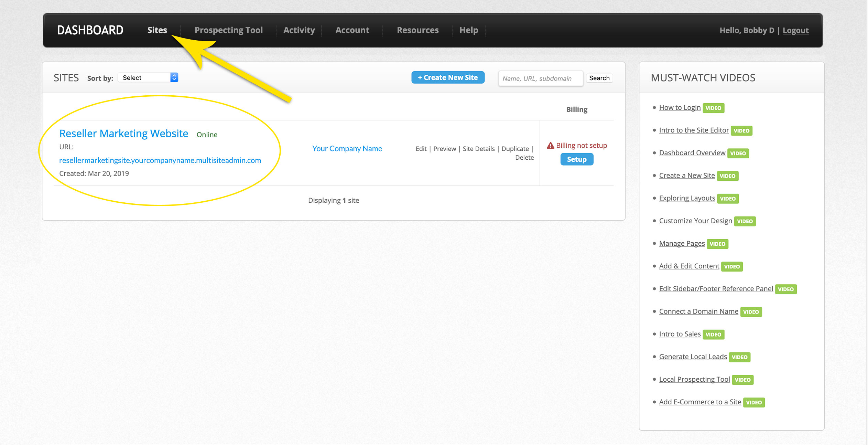This screenshot has width=868, height=445.
Task: Click the Create New Site button
Action: (448, 77)
